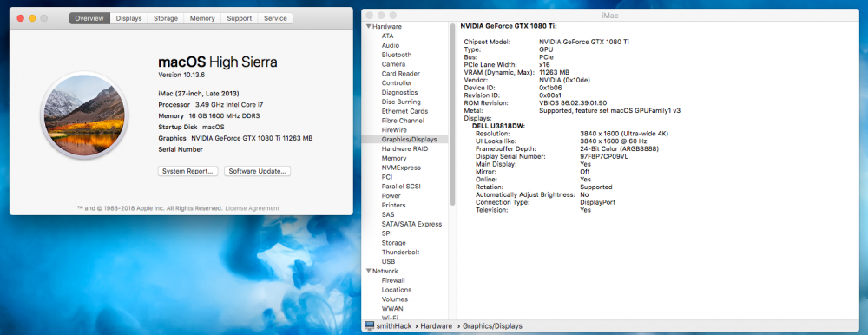Select Firewall under Network
868x335 pixels.
click(393, 280)
